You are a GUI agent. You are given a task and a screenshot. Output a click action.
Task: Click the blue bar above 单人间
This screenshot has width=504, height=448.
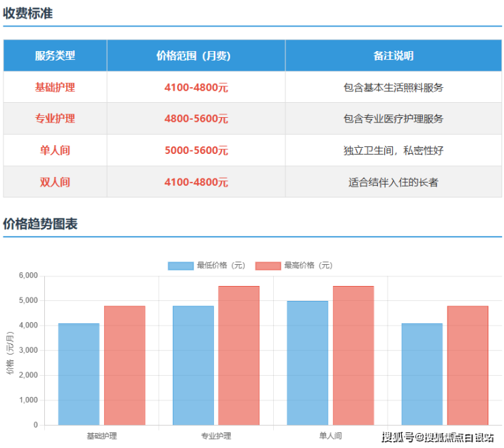pos(307,363)
